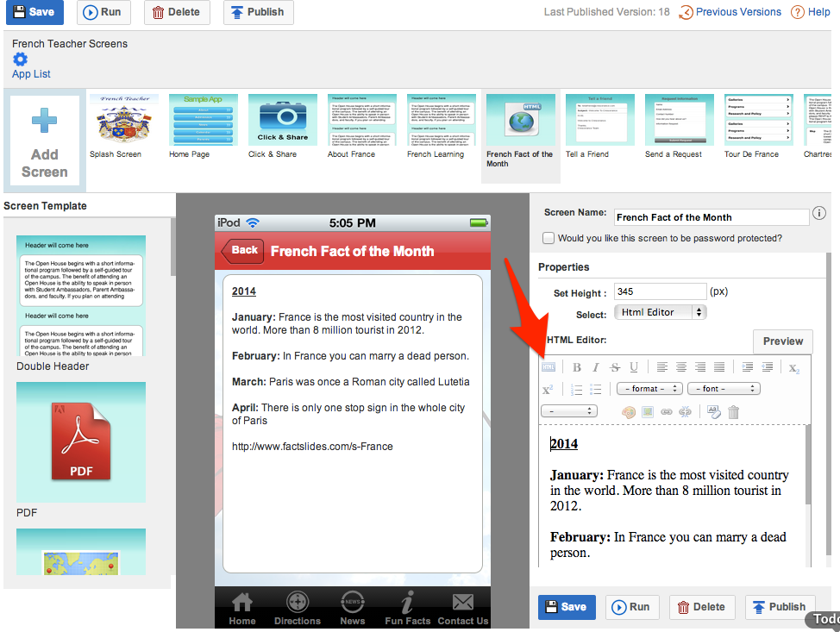Tap the Contact Us tab in phone preview
840x632 pixels.
463,609
